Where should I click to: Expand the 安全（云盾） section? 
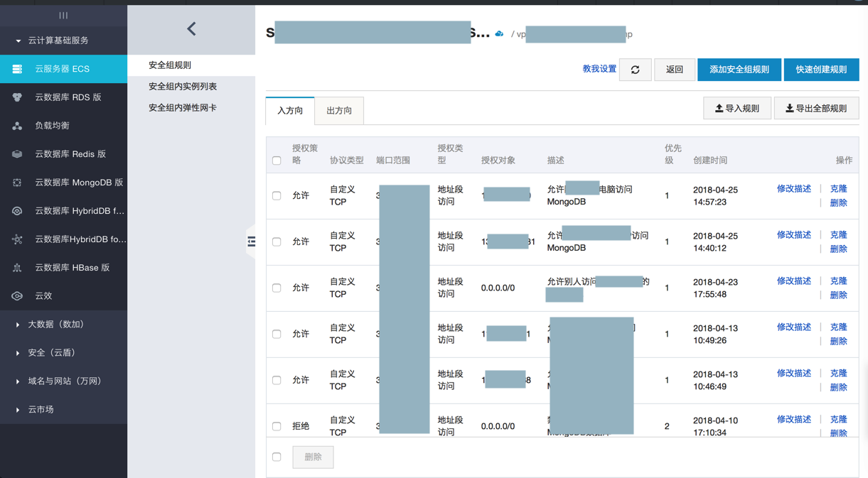(x=18, y=353)
